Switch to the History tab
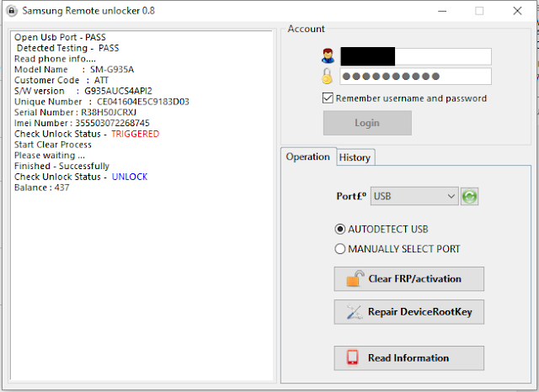The height and width of the screenshot is (392, 539). (355, 157)
